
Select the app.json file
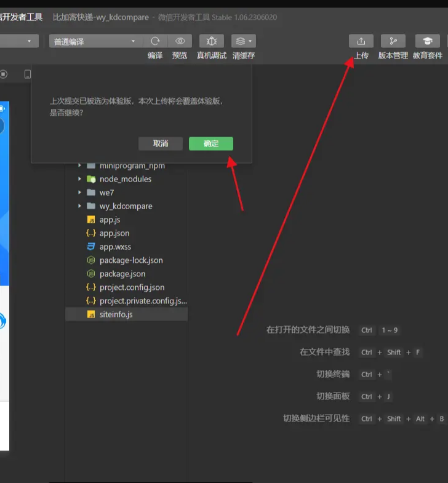(127, 233)
